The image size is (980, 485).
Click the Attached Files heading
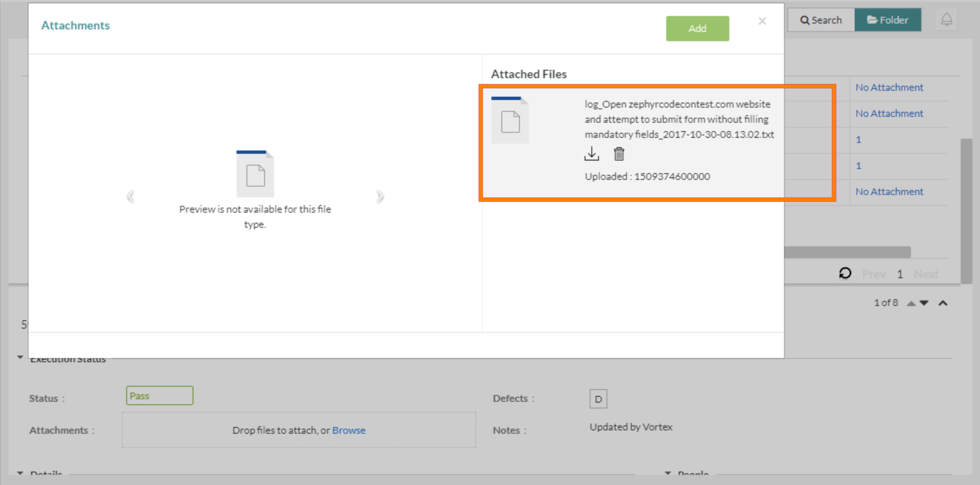[x=529, y=74]
